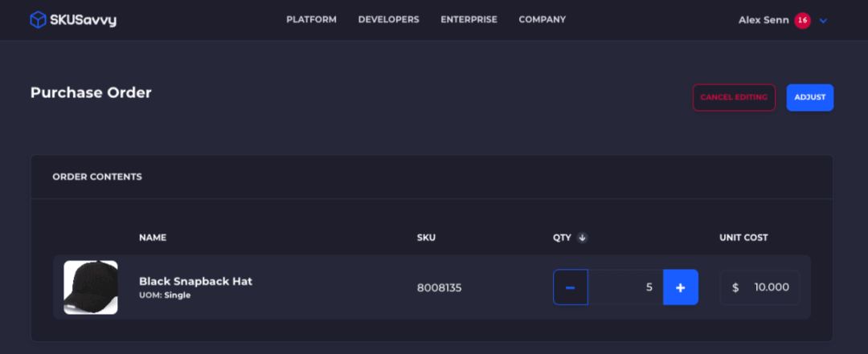Click the SKU column header
The image size is (868, 354).
426,238
